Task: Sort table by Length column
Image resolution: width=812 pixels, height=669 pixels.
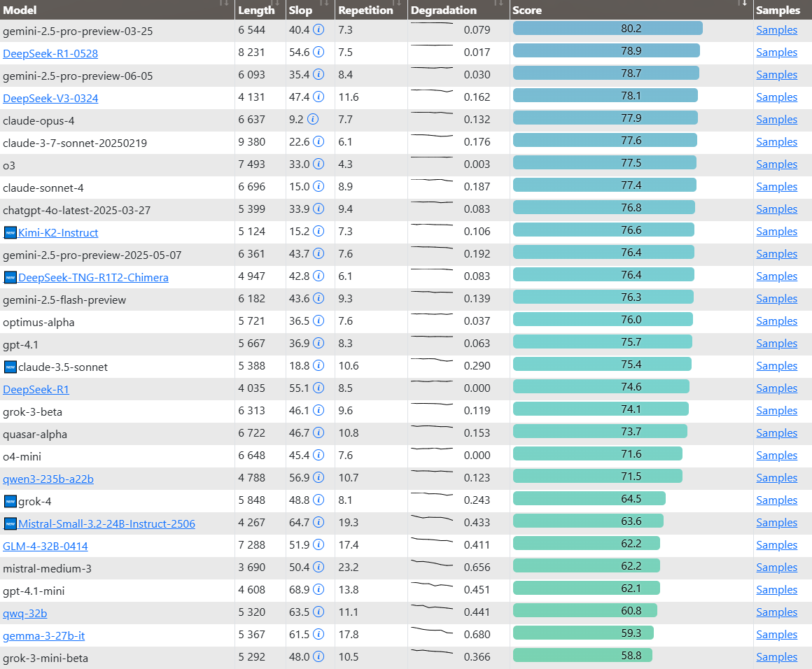Action: 260,10
